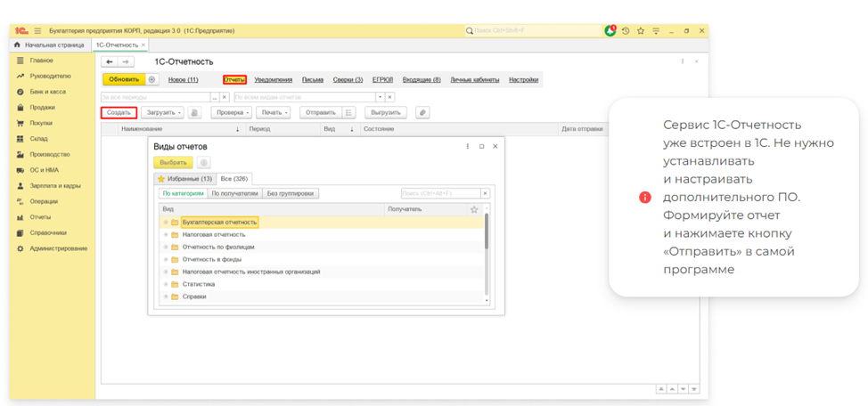Open the Новое (11) link
The height and width of the screenshot is (406, 868).
click(x=184, y=79)
